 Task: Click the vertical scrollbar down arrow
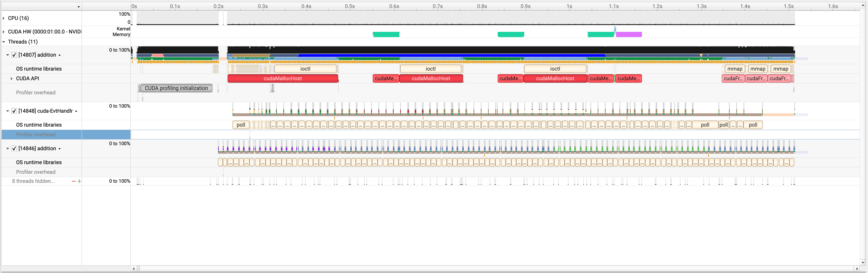coord(863,262)
